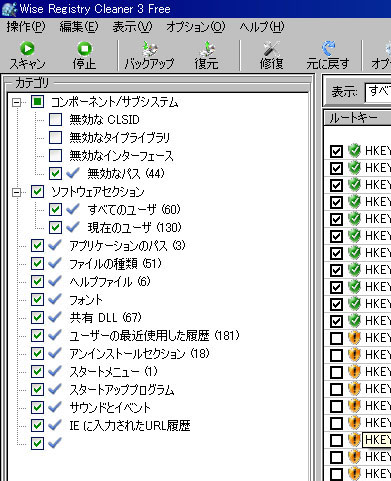
Task: Open the ヘルプ(H) menu
Action: point(262,27)
